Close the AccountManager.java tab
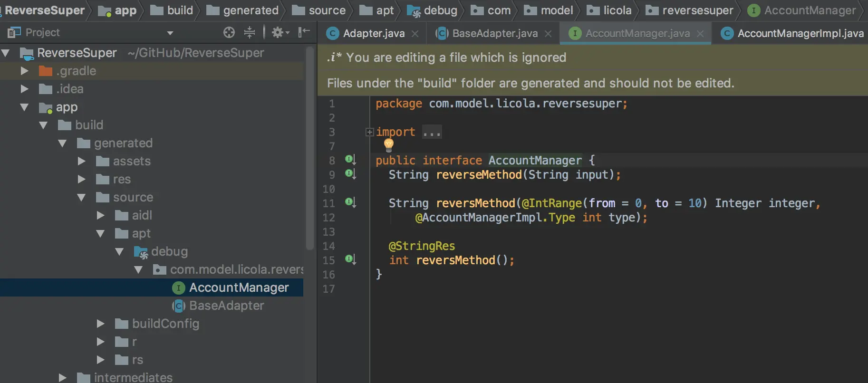 click(700, 34)
